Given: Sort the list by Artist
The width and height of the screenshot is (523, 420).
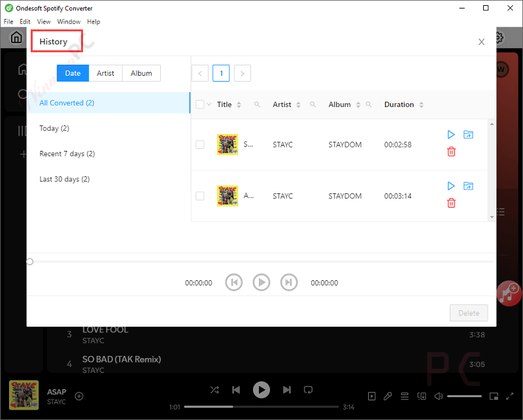Looking at the screenshot, I should 298,105.
